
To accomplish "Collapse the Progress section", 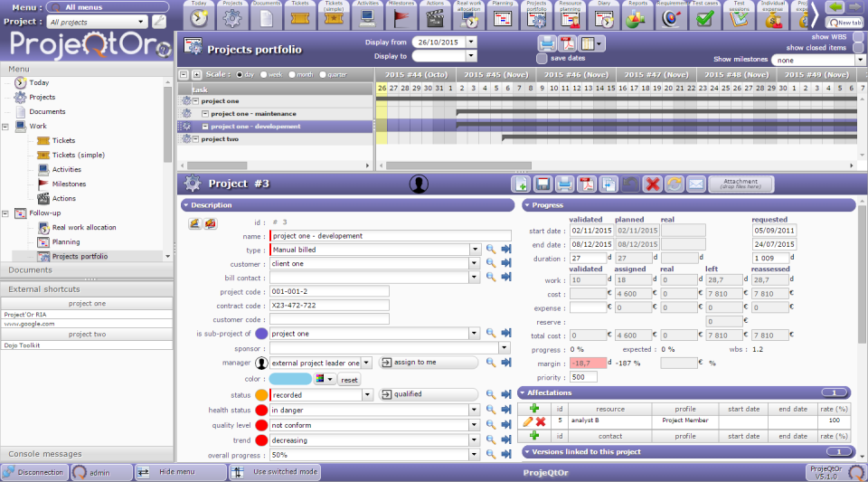I will coord(526,205).
